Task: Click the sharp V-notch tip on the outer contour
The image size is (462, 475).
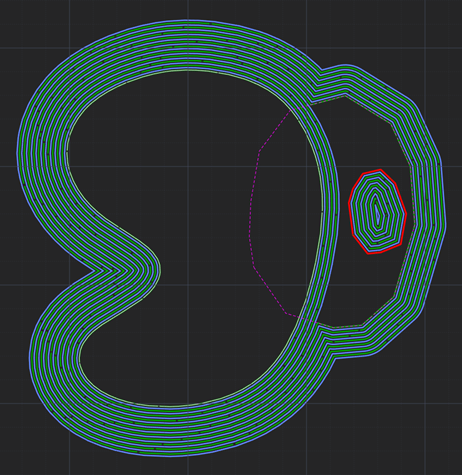Action: click(x=96, y=271)
